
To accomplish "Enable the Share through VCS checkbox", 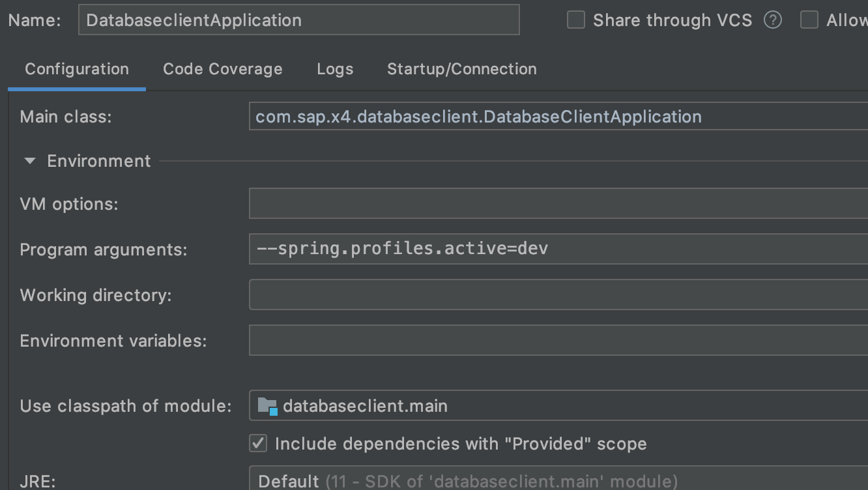I will pos(576,20).
